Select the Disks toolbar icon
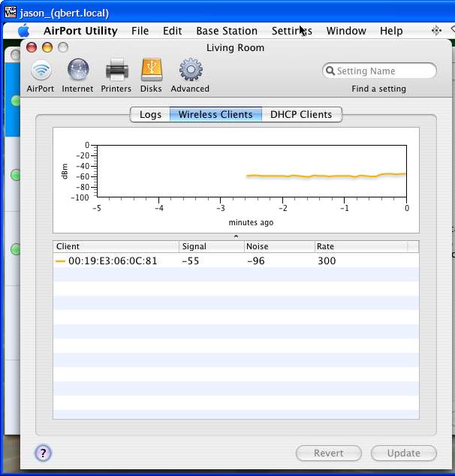 [x=152, y=70]
